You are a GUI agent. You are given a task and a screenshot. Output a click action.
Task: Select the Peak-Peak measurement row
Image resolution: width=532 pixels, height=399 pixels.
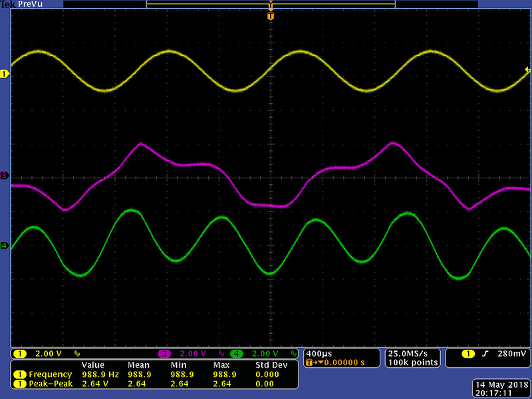click(x=153, y=384)
